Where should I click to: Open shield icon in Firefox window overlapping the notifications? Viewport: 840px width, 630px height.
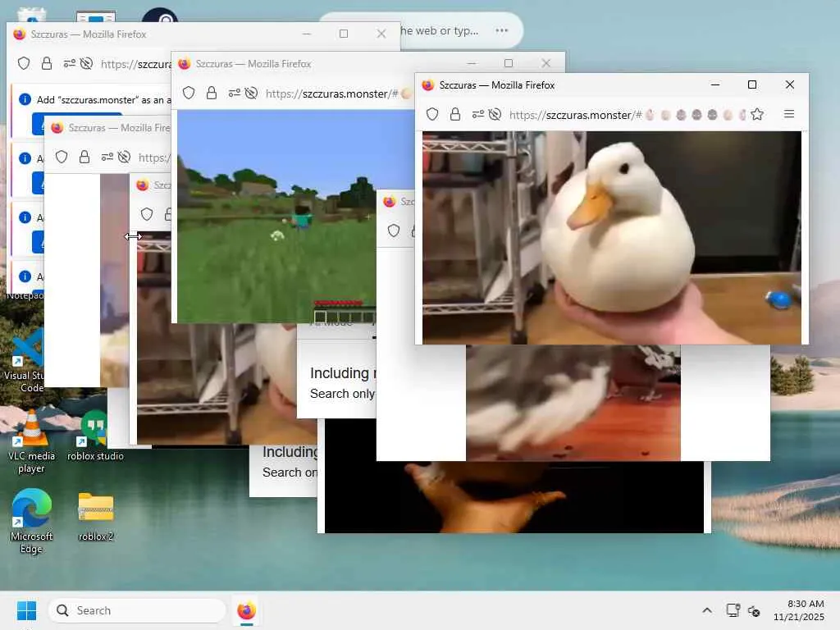tap(62, 157)
